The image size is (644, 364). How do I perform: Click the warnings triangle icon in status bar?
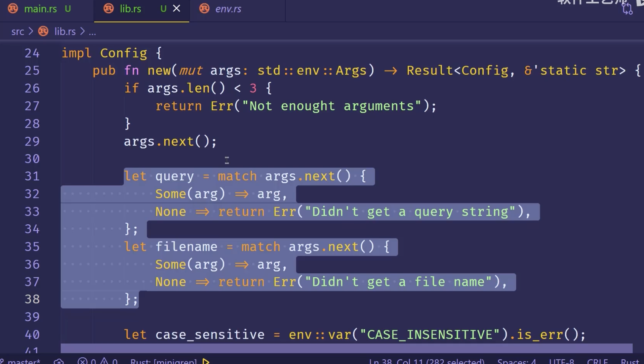[104, 361]
